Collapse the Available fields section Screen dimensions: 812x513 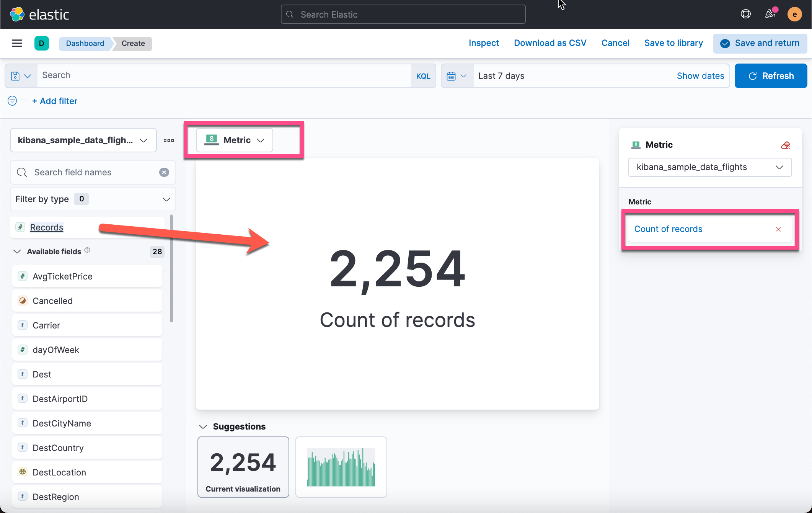pyautogui.click(x=17, y=252)
